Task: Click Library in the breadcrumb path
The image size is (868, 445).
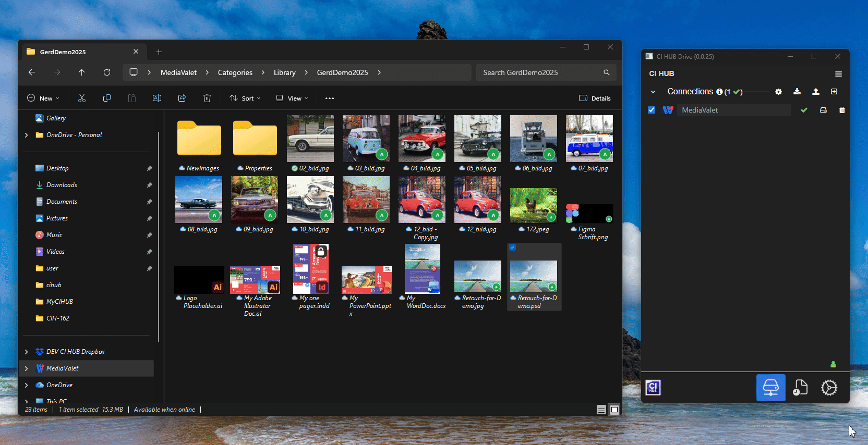Action: (284, 72)
